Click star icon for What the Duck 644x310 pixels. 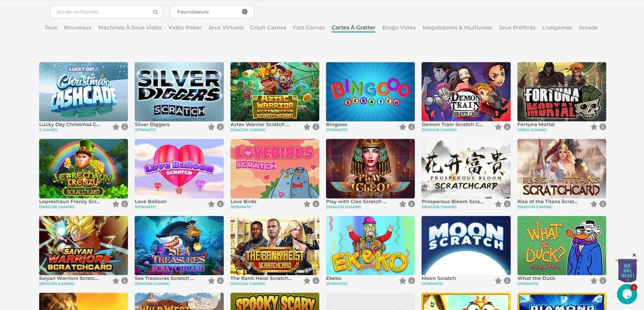point(594,281)
